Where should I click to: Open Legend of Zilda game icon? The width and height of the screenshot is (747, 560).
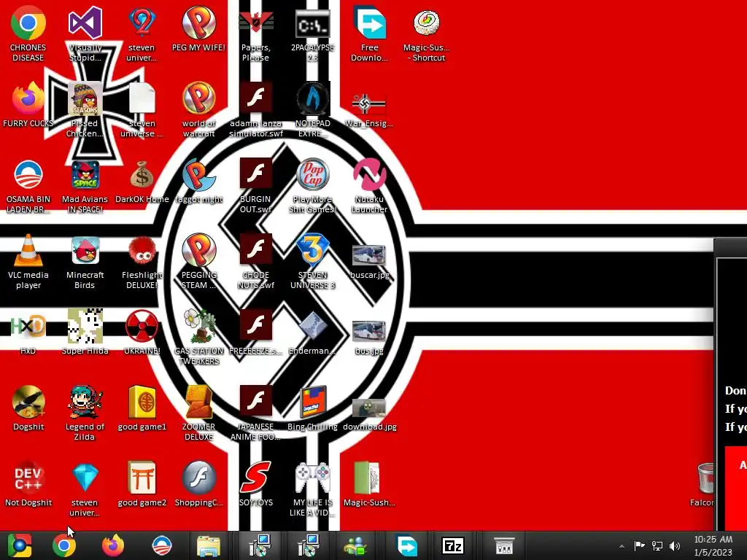(x=85, y=413)
